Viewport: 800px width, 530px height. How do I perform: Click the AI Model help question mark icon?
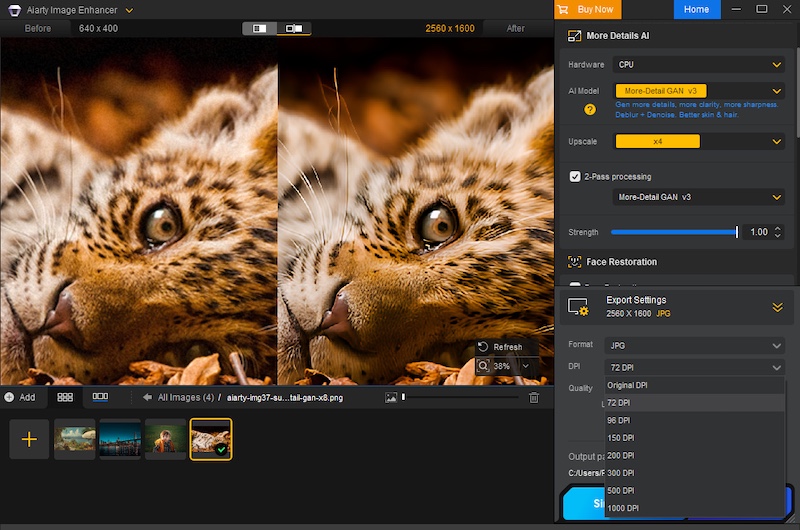(x=590, y=109)
